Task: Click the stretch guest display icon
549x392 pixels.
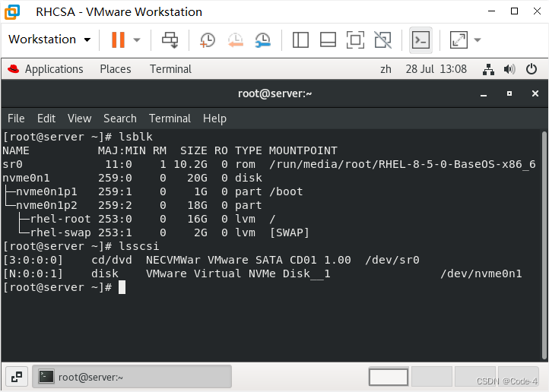Action: coord(459,40)
